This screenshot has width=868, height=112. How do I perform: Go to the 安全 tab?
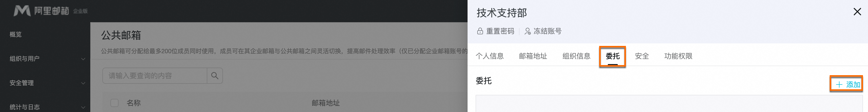(x=642, y=56)
